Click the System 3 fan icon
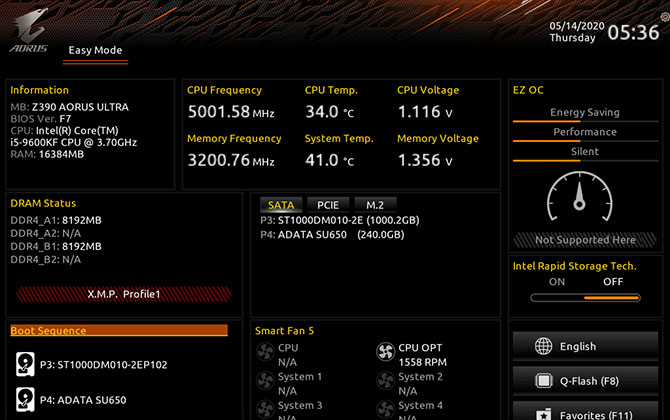Screen dimensions: 670x420 (x=265, y=409)
